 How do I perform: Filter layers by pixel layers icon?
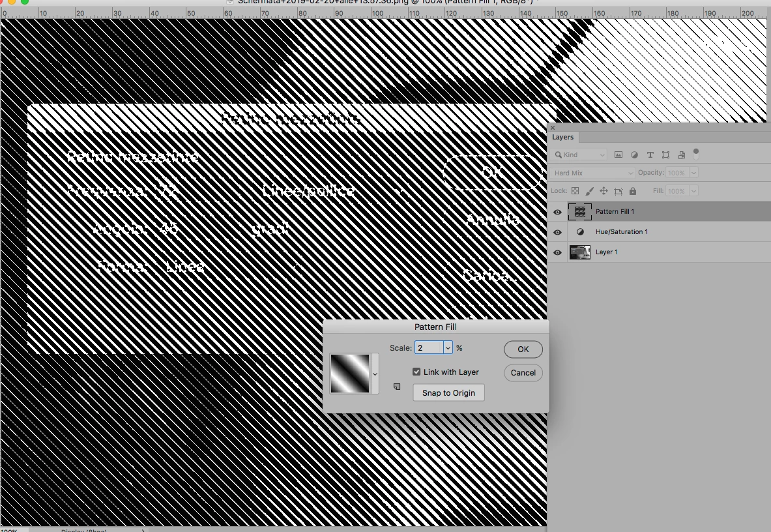tap(618, 155)
